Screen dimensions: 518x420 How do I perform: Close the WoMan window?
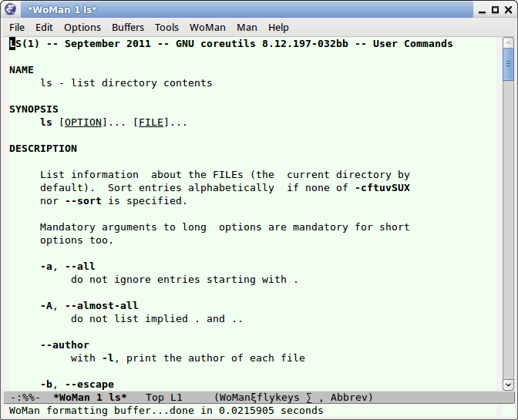tap(509, 10)
